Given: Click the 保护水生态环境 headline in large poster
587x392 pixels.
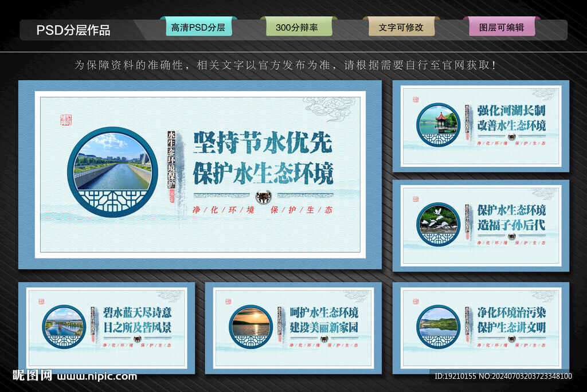Looking at the screenshot, I should [263, 173].
